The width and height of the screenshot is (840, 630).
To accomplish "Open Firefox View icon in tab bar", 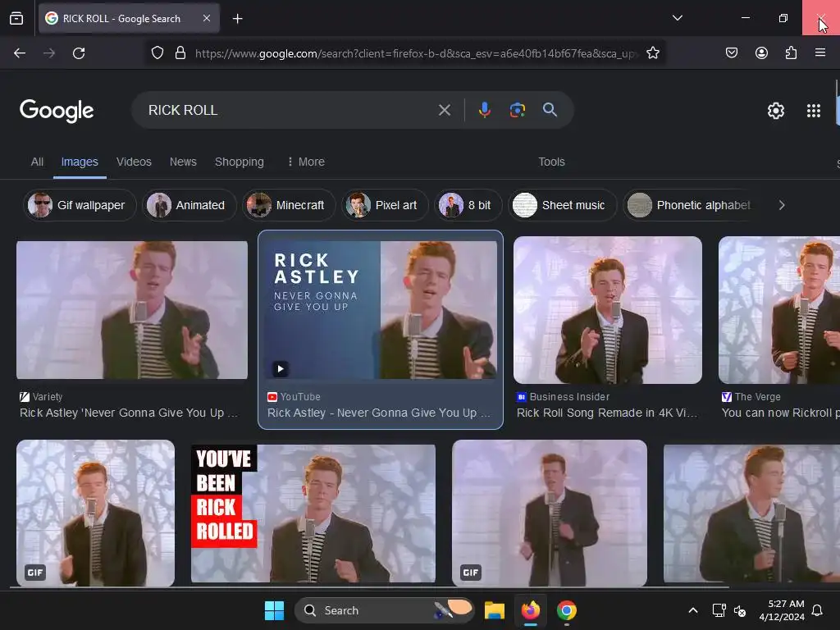I will pyautogui.click(x=16, y=18).
